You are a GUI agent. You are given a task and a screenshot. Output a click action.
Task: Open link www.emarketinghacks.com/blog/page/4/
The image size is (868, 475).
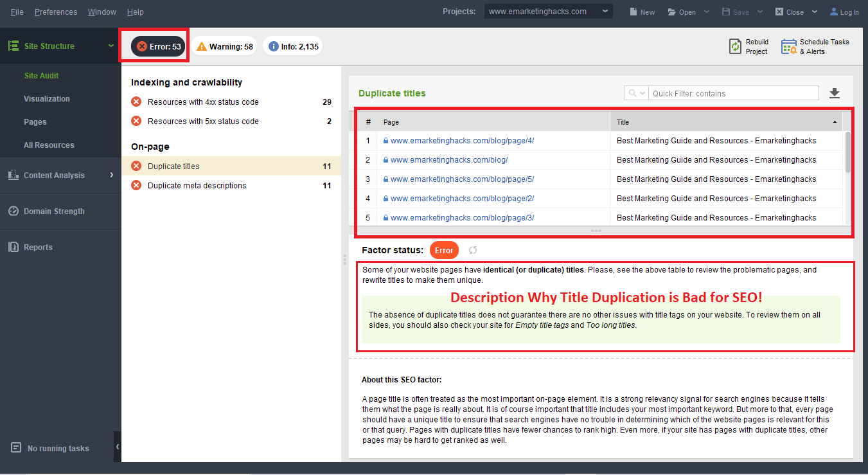click(462, 140)
